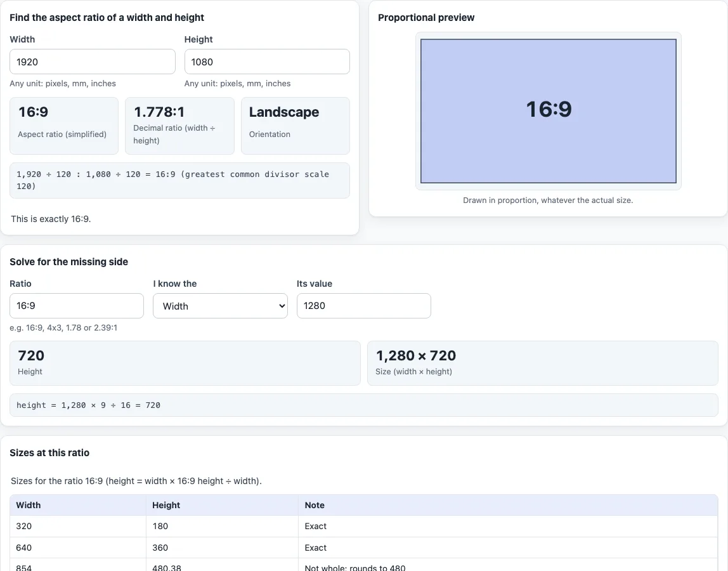Screen dimensions: 728x571
Task: Click the 'Sizes at this ratio' heading
Action: (49, 452)
